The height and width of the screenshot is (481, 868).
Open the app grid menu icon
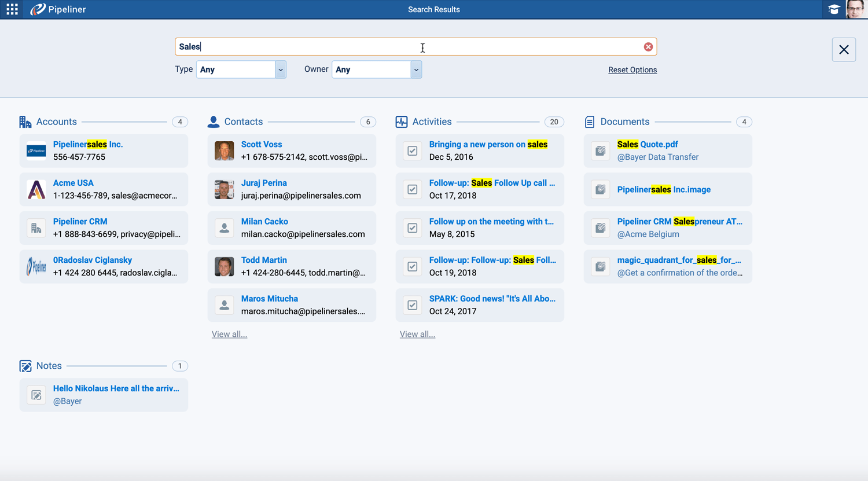tap(12, 9)
